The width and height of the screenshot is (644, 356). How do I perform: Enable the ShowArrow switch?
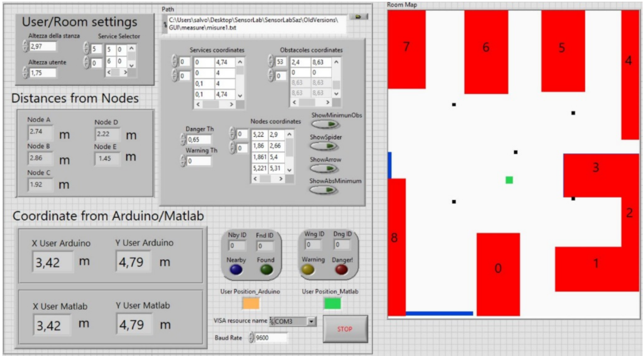point(325,168)
